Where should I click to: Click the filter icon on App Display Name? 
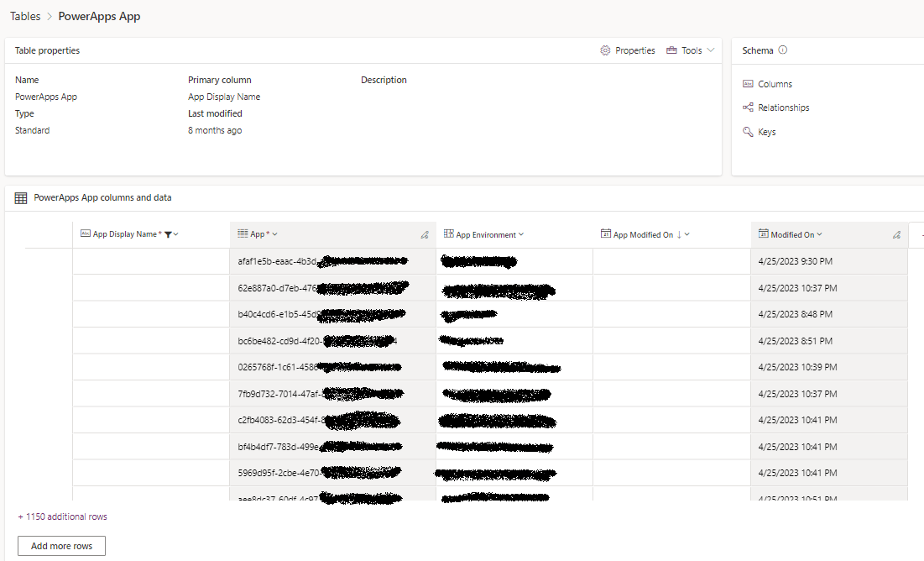168,234
